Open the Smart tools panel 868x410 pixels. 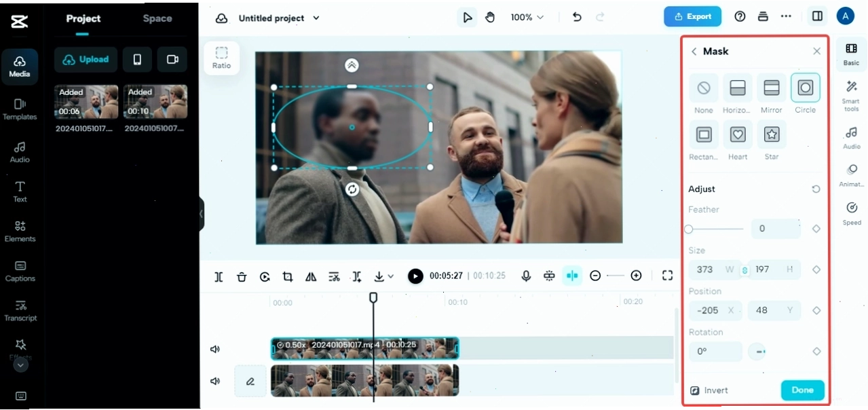point(851,94)
